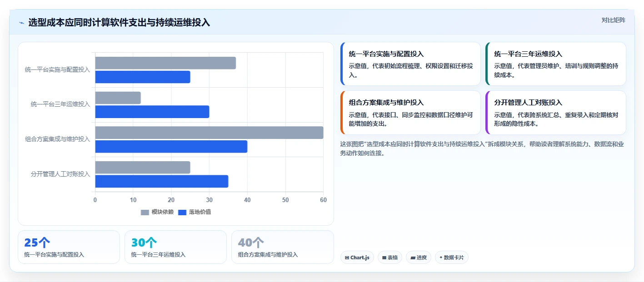Open the 统一平台实施与配置投入 description card

410,64
